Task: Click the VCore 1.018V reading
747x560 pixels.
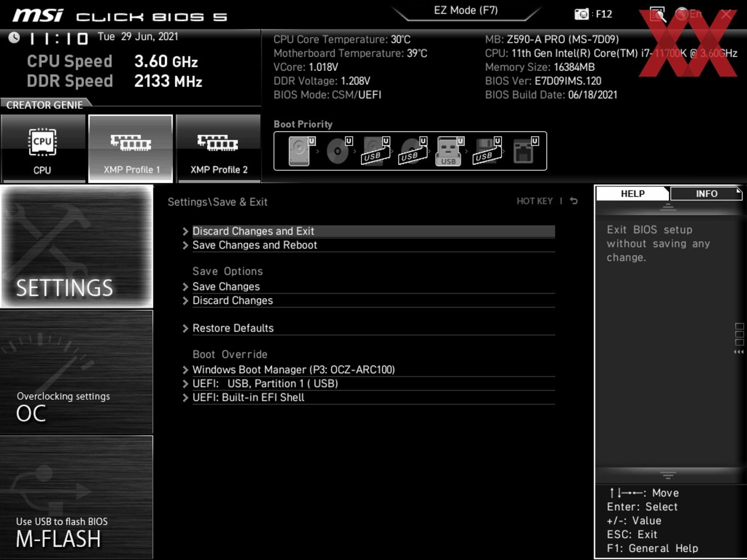Action: click(x=305, y=67)
